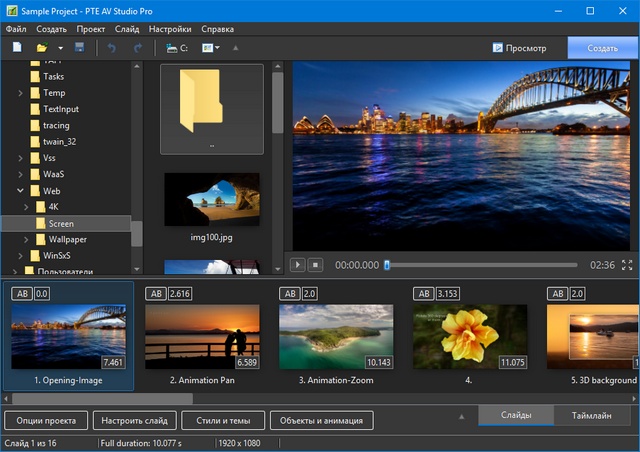Image resolution: width=640 pixels, height=452 pixels.
Task: Click the Undo arrow icon
Action: [111, 47]
